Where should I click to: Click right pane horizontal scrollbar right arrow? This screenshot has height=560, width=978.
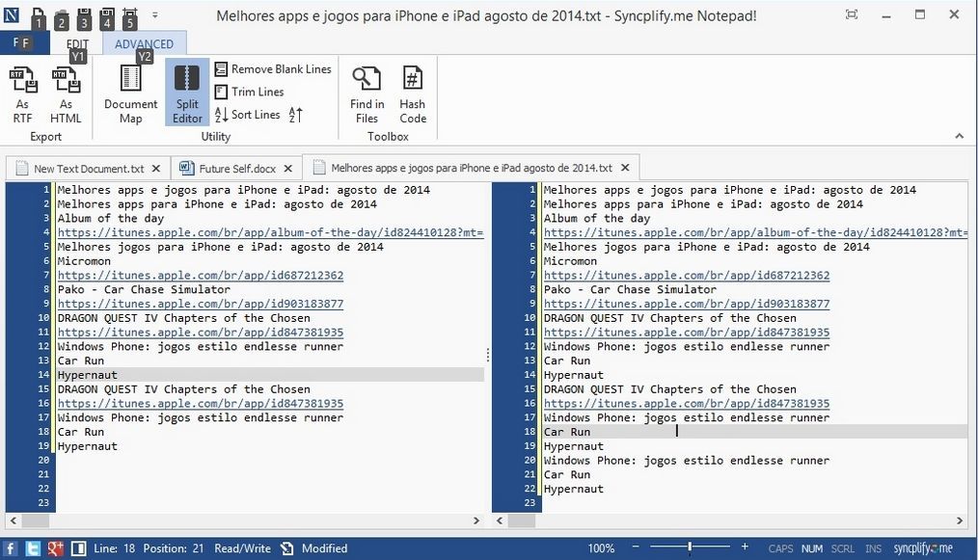click(960, 520)
